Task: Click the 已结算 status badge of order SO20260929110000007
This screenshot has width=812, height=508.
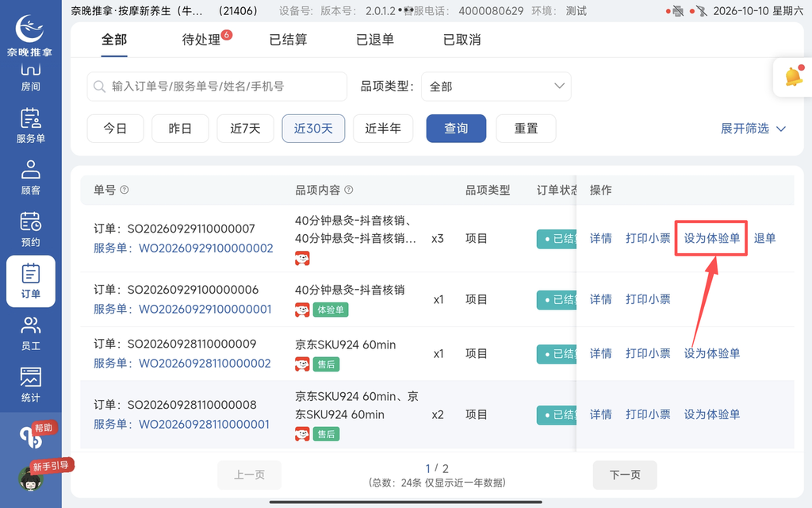Action: pos(557,239)
